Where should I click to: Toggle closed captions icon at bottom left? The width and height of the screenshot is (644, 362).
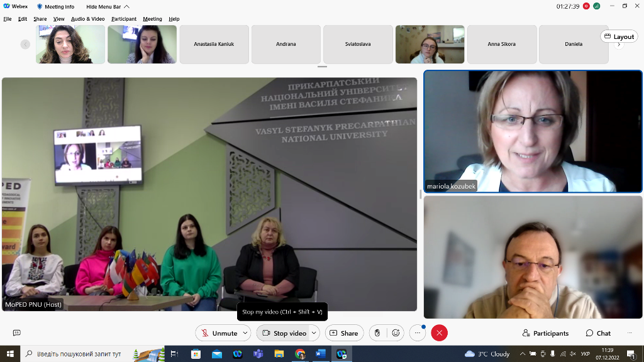[x=17, y=333]
